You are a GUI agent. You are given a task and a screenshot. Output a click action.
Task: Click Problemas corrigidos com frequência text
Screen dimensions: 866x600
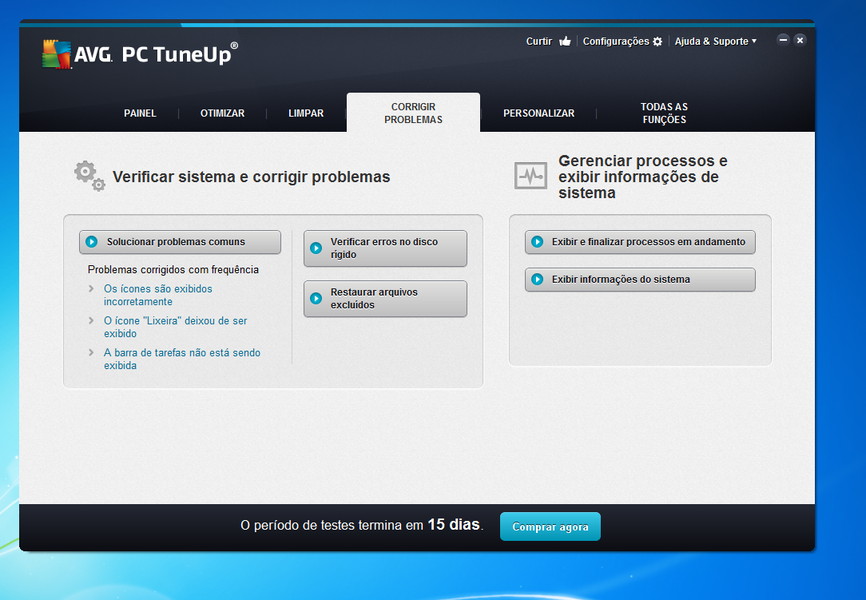(x=173, y=270)
